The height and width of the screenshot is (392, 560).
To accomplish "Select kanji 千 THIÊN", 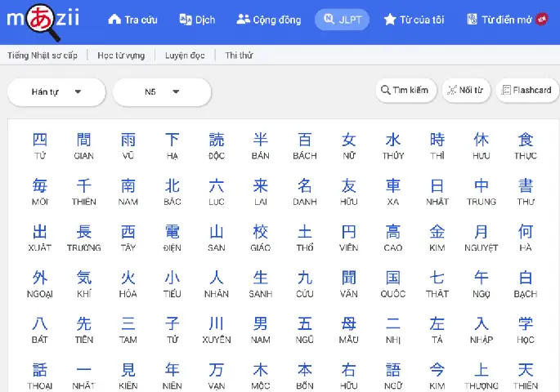I will click(x=84, y=192).
